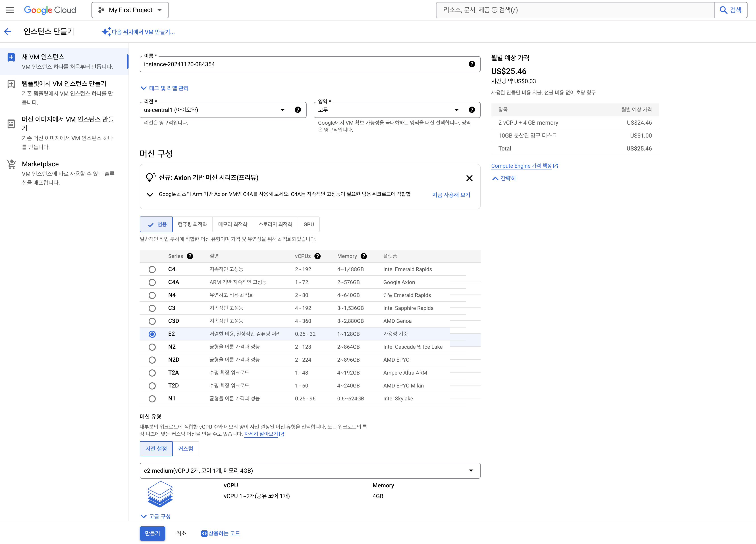
Task: Close the Axion machine series banner
Action: [x=469, y=178]
